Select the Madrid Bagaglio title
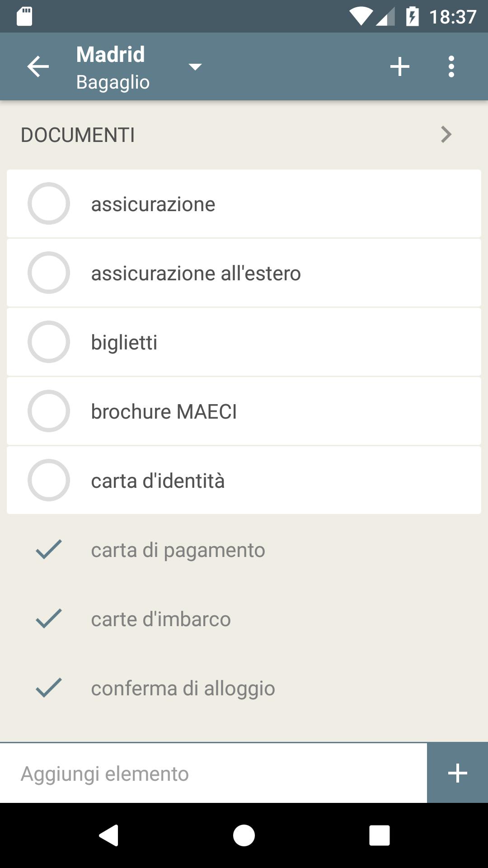 (113, 68)
